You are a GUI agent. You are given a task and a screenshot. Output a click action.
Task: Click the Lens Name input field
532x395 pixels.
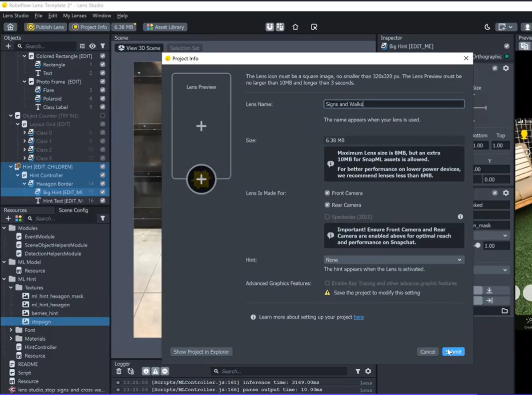(394, 104)
